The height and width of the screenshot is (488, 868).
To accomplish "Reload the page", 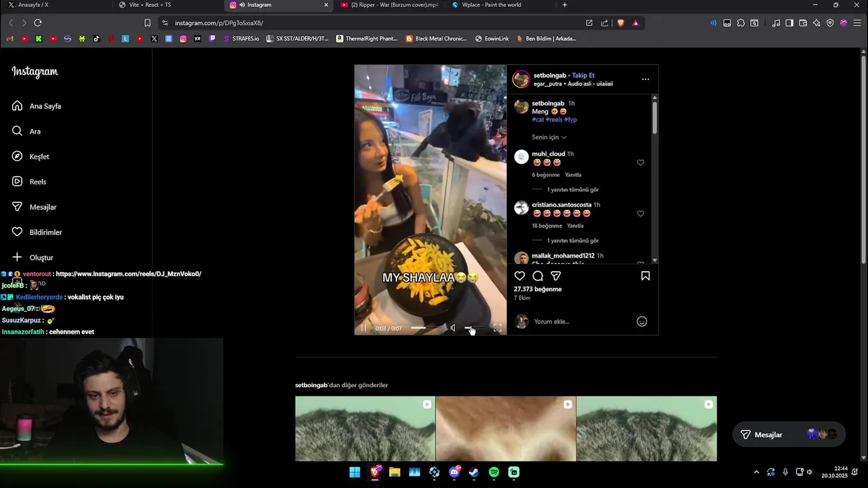I will click(37, 23).
